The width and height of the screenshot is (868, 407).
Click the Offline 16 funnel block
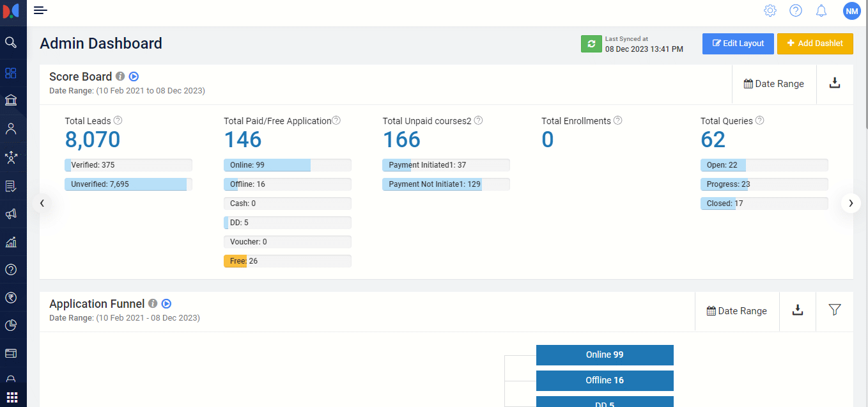(x=605, y=381)
